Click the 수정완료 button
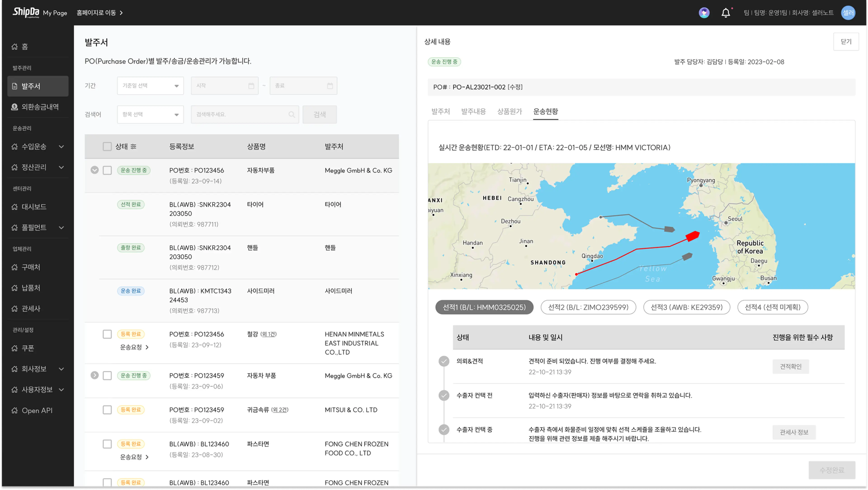 pos(832,470)
